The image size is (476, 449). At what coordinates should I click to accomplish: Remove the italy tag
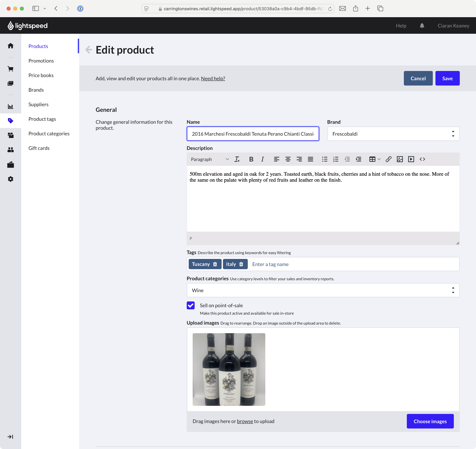tap(241, 264)
